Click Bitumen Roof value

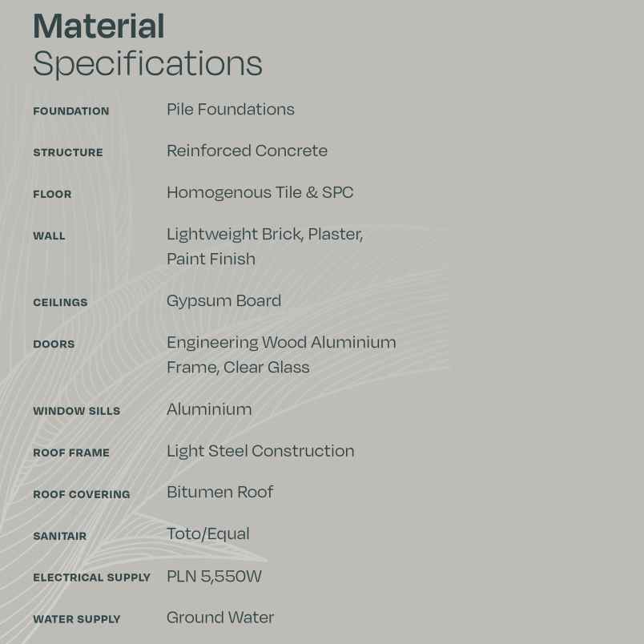click(219, 492)
